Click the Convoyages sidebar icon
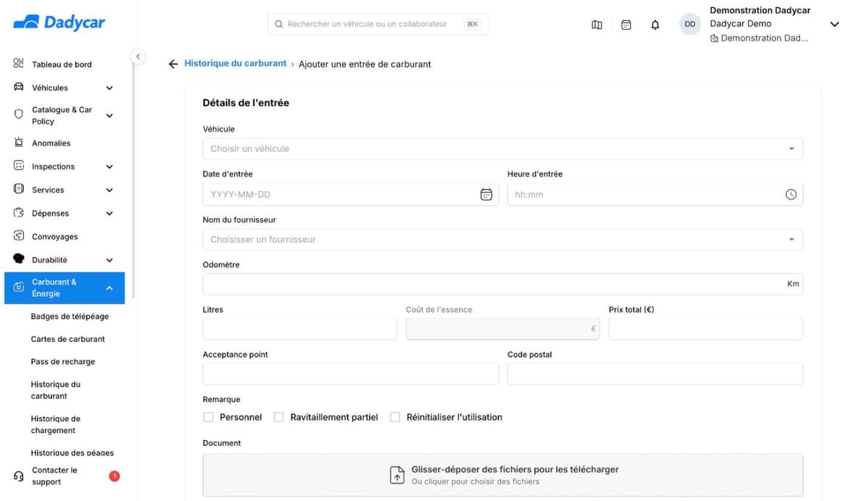The width and height of the screenshot is (868, 501). 19,236
